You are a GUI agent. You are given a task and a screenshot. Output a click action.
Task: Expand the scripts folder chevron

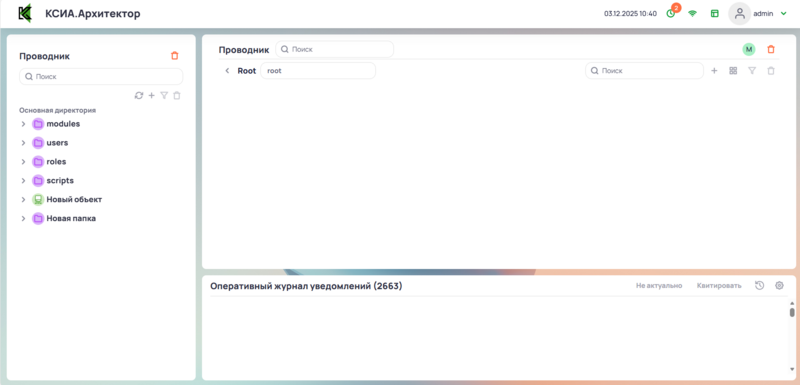23,181
